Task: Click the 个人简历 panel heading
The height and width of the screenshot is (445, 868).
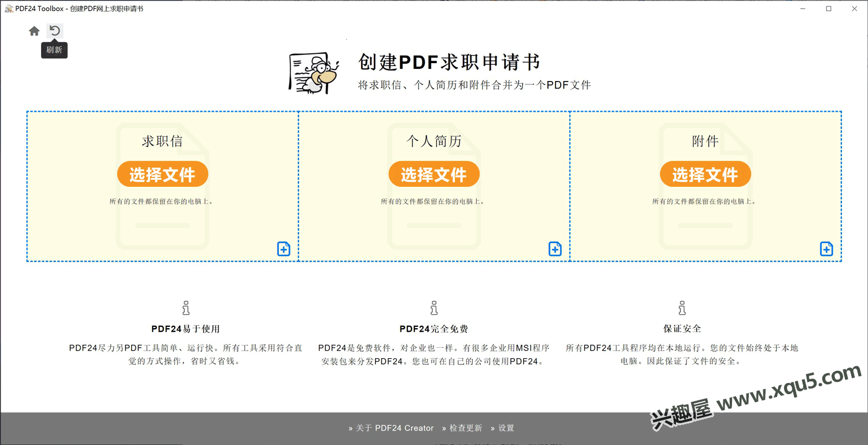Action: 434,141
